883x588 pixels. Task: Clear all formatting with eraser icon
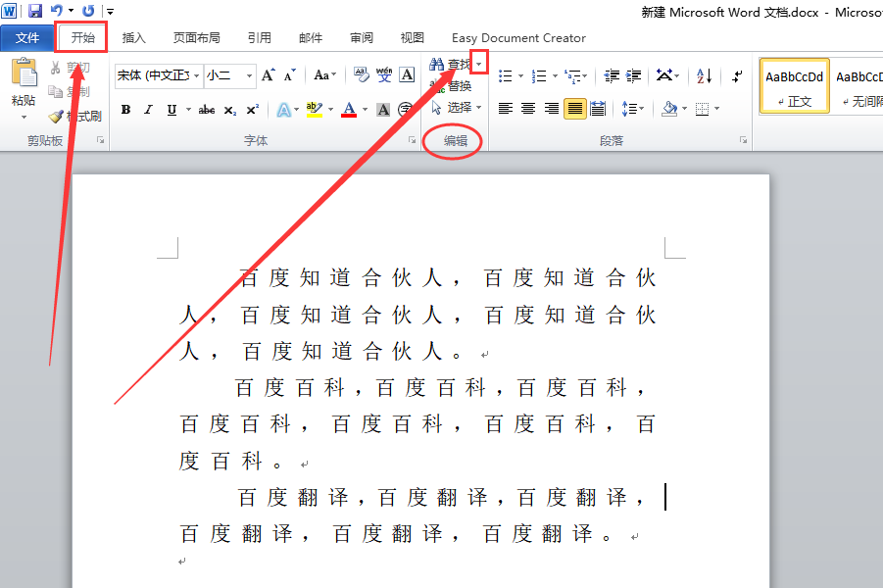pyautogui.click(x=362, y=75)
